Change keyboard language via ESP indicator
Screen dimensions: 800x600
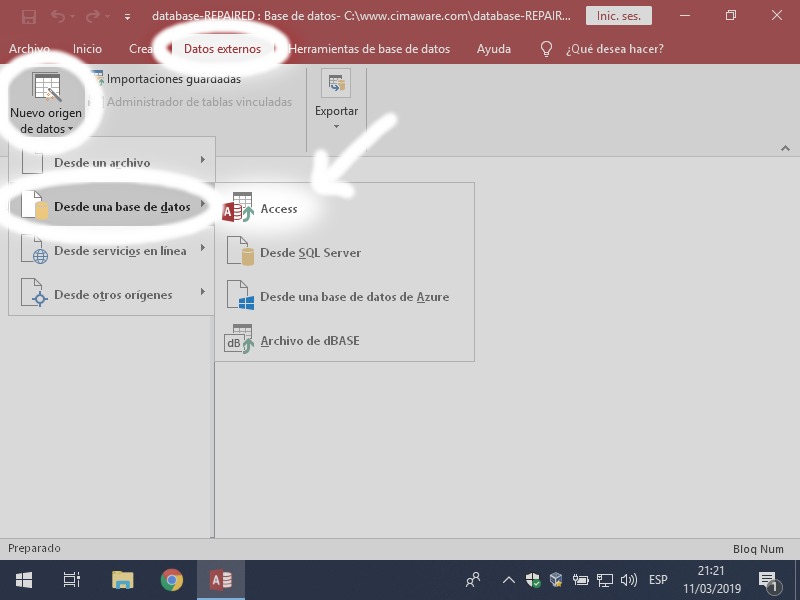[x=658, y=579]
